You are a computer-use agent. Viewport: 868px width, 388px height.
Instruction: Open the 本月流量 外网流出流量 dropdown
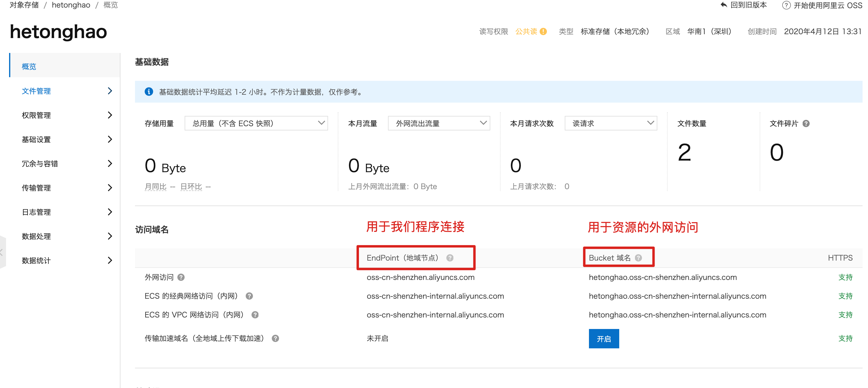(x=439, y=123)
